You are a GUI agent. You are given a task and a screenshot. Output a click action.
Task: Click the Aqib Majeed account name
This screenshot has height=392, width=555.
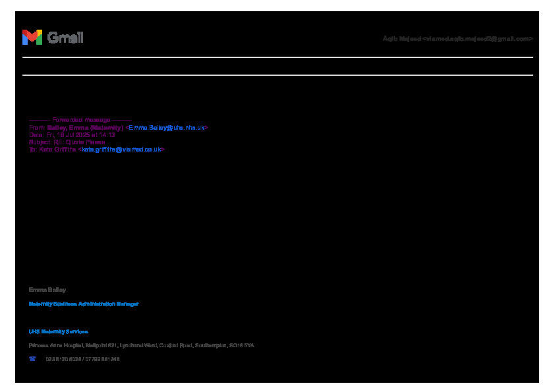click(x=401, y=39)
